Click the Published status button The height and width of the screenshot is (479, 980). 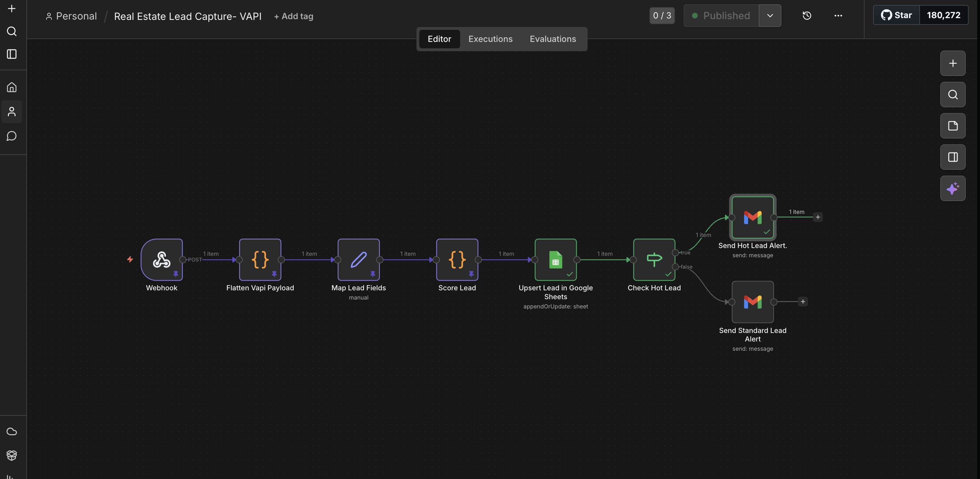(721, 16)
